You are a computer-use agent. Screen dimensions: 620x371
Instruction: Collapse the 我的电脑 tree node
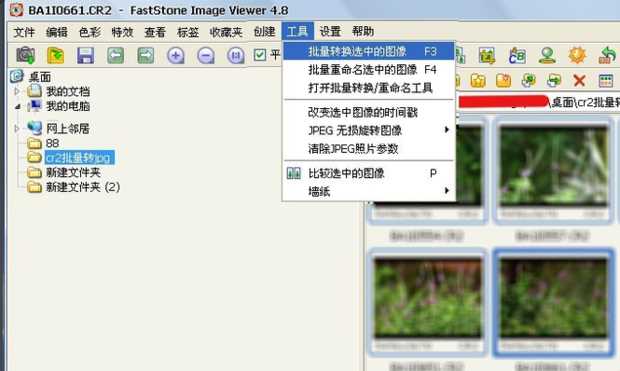tap(17, 106)
